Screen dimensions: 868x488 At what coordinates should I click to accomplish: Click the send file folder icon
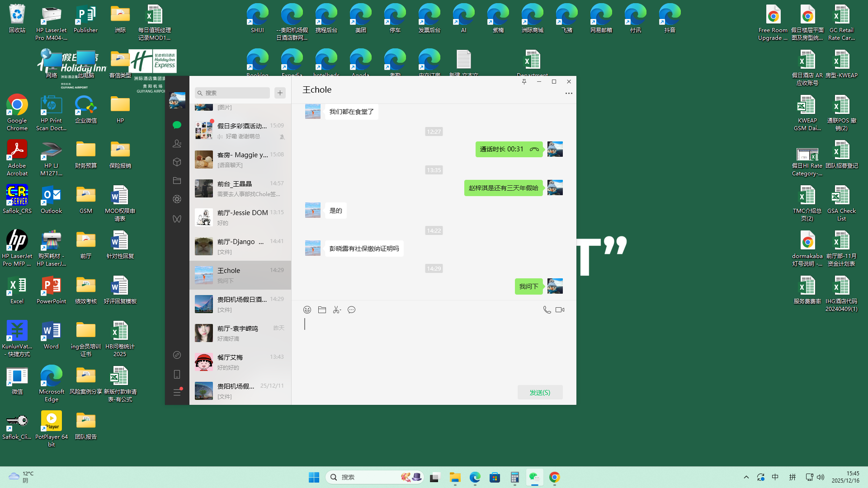point(322,310)
